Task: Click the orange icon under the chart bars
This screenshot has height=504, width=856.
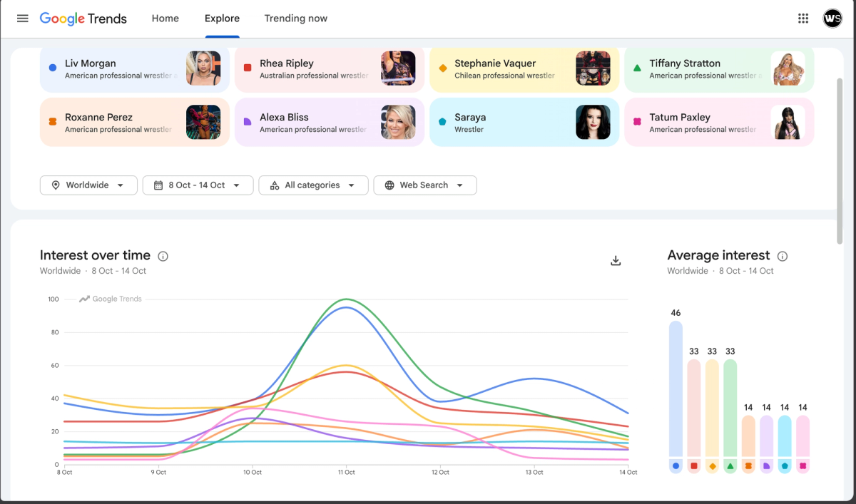Action: (x=748, y=466)
